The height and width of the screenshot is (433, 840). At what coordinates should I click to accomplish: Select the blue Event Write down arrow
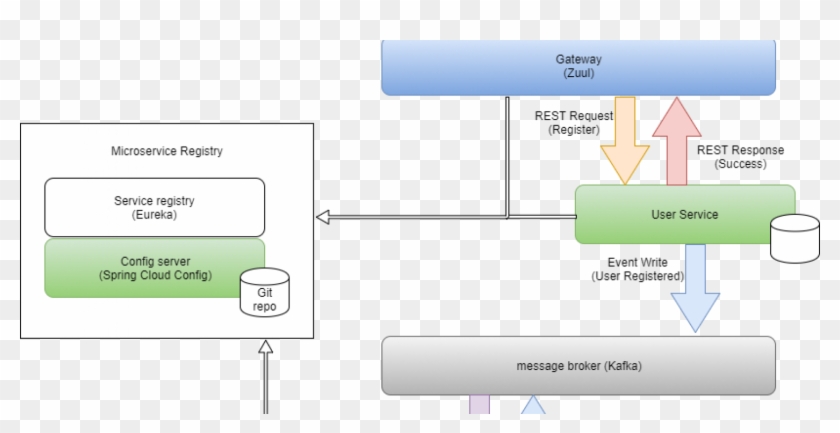click(695, 288)
